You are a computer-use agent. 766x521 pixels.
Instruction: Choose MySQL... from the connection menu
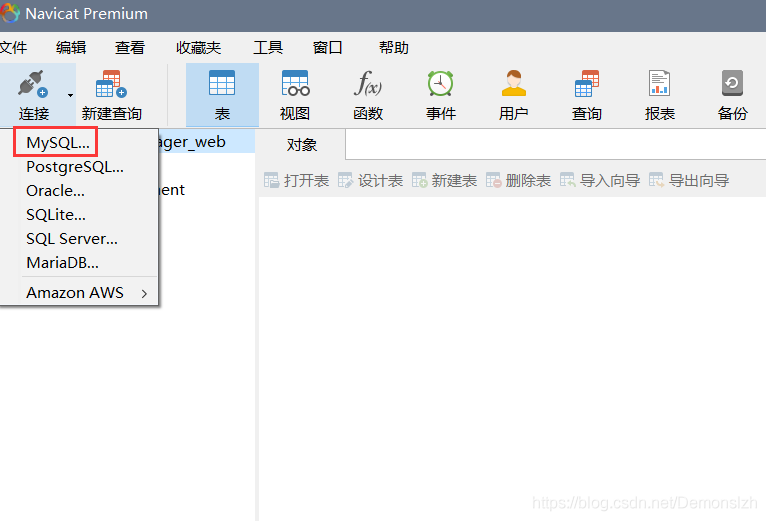click(58, 143)
